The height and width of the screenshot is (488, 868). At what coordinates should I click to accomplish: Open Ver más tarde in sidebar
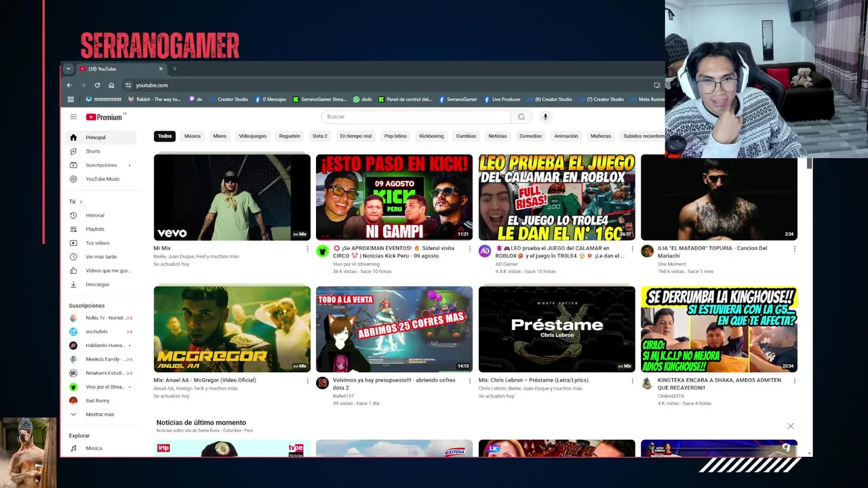[100, 257]
